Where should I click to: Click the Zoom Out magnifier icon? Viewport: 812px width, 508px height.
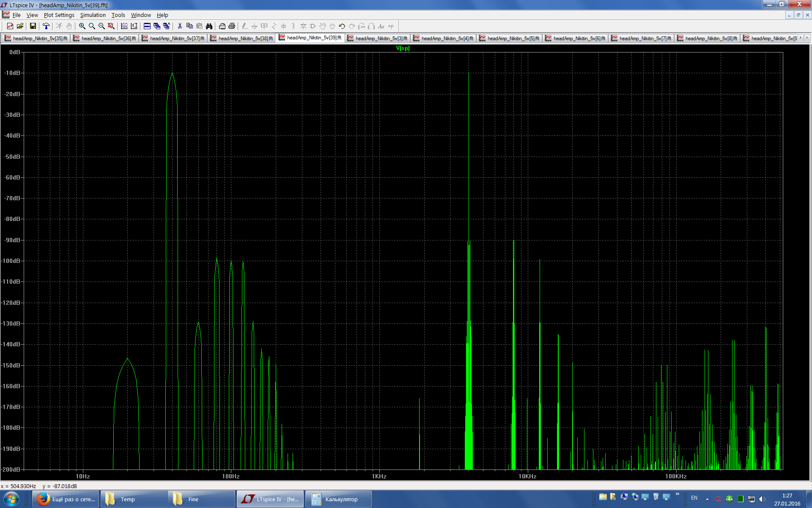(x=101, y=26)
